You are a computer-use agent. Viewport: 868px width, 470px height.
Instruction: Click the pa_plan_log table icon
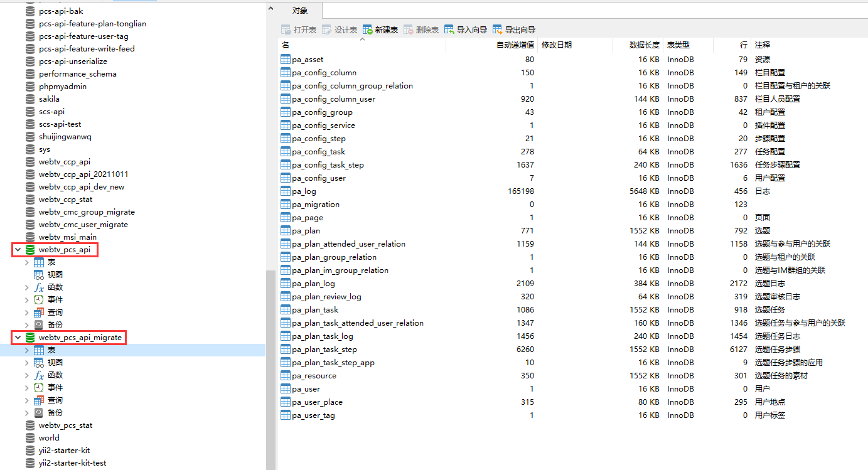tap(286, 284)
